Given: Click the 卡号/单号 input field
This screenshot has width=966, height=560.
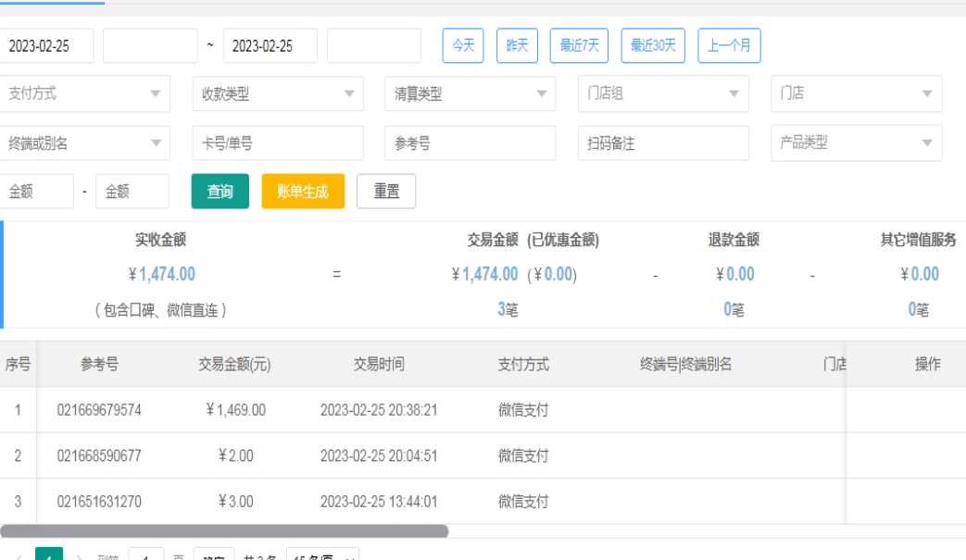Looking at the screenshot, I should (x=277, y=143).
